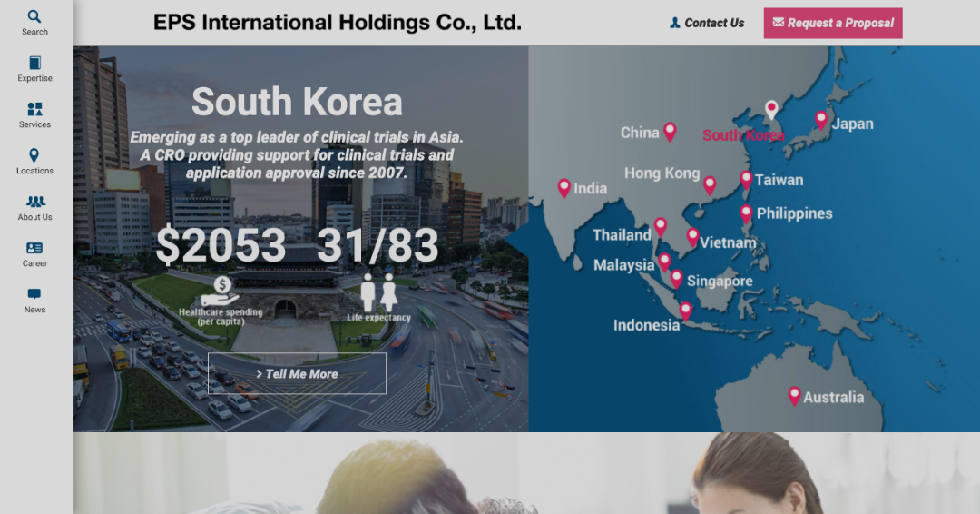Click the India label on map

click(591, 188)
